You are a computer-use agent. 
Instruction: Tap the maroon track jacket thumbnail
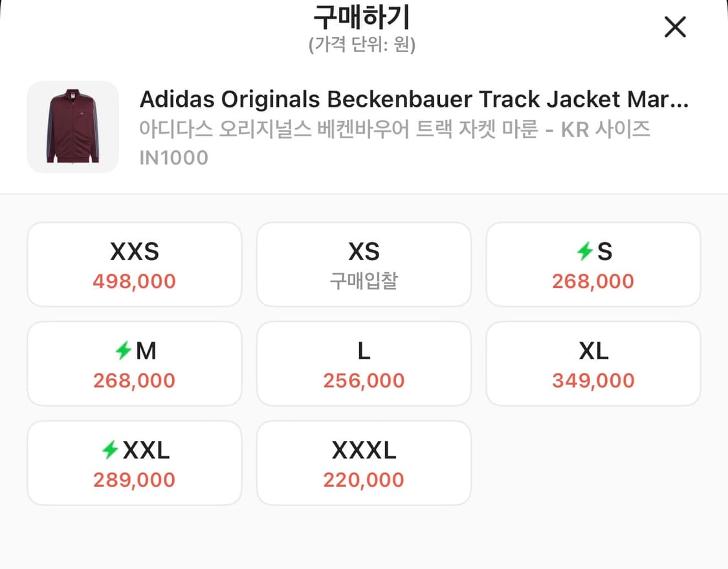[72, 127]
